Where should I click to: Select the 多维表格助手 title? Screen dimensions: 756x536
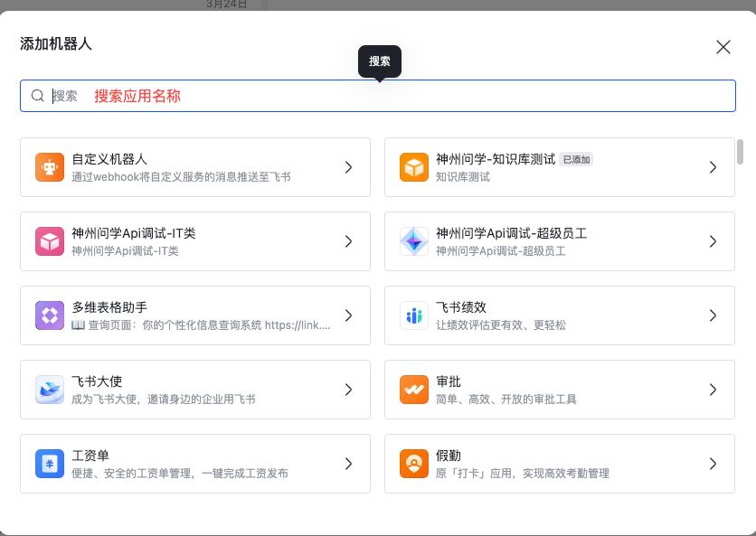coord(109,307)
